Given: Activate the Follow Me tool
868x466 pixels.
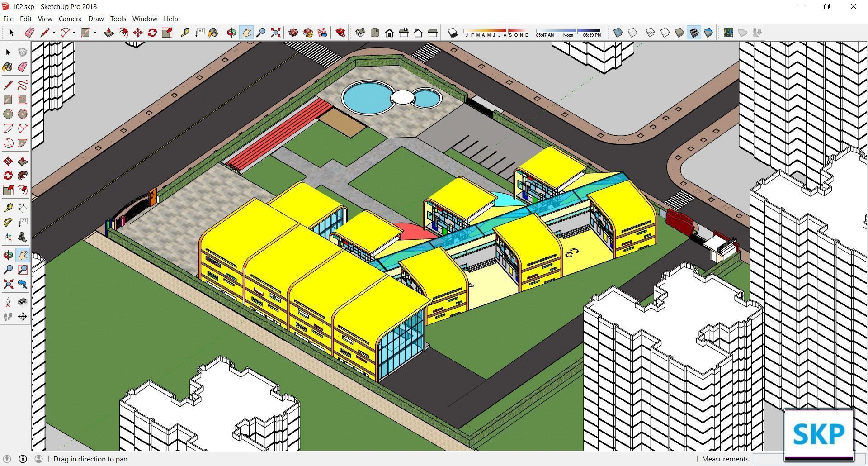Looking at the screenshot, I should point(22,176).
